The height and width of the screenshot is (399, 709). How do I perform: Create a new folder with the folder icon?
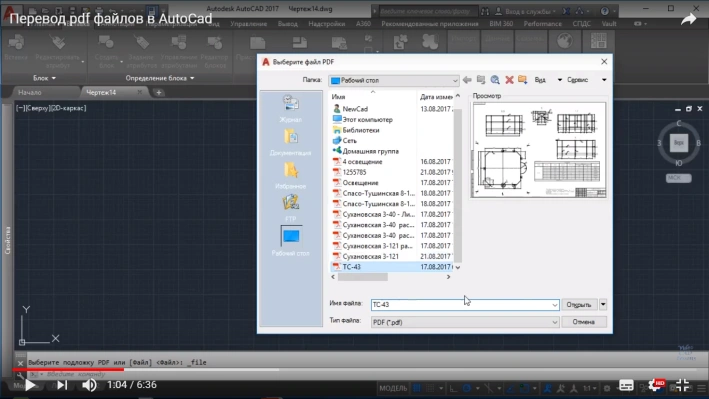click(523, 80)
